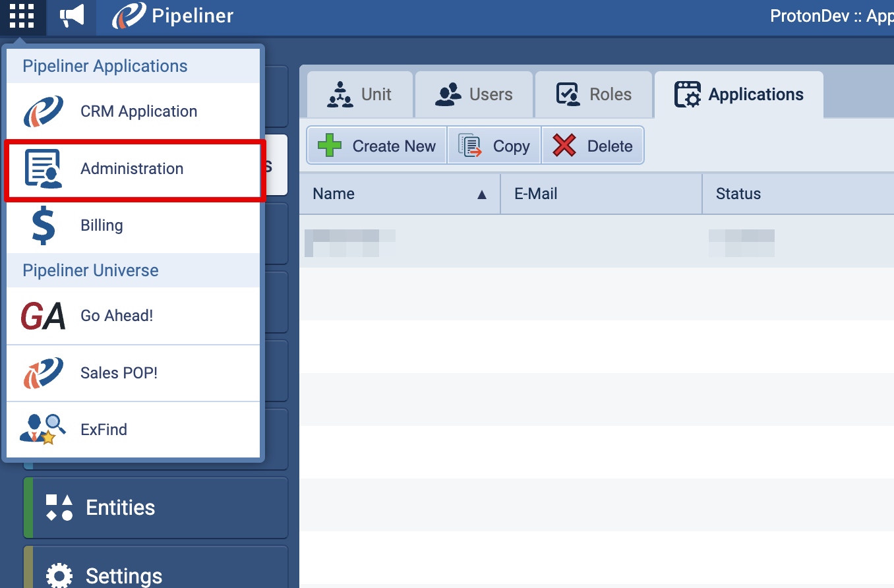Click the Create New button
Image resolution: width=894 pixels, height=588 pixels.
click(377, 146)
